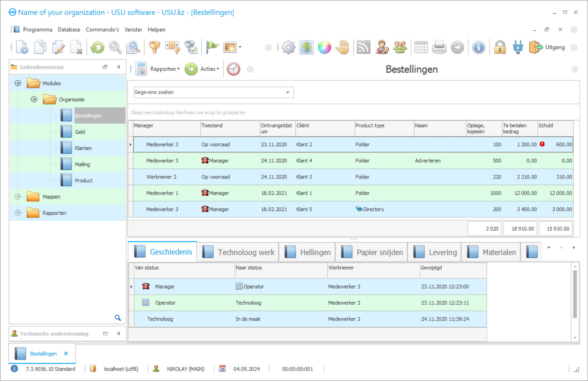588x381 pixels.
Task: Pin the Gebruikersmenu panel
Action: pyautogui.click(x=118, y=67)
